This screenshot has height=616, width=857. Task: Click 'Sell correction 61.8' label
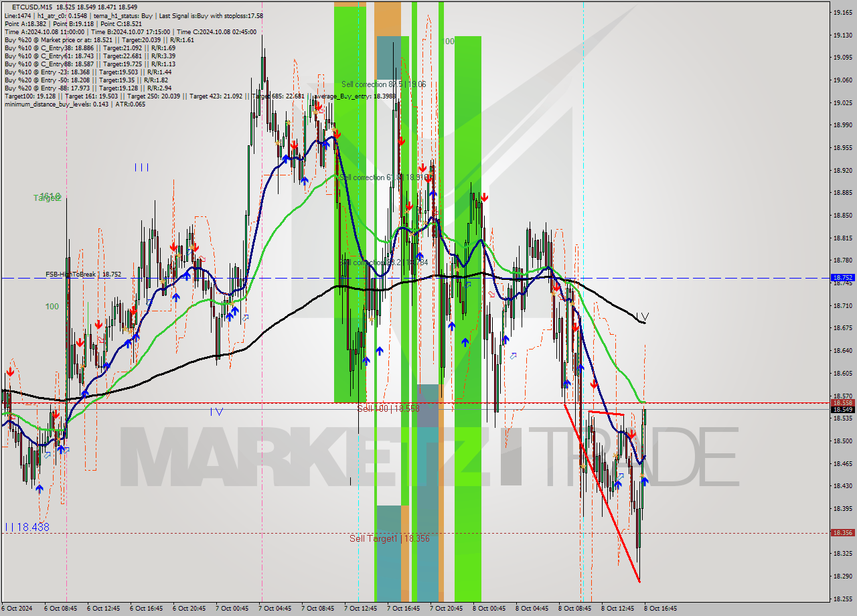point(383,177)
